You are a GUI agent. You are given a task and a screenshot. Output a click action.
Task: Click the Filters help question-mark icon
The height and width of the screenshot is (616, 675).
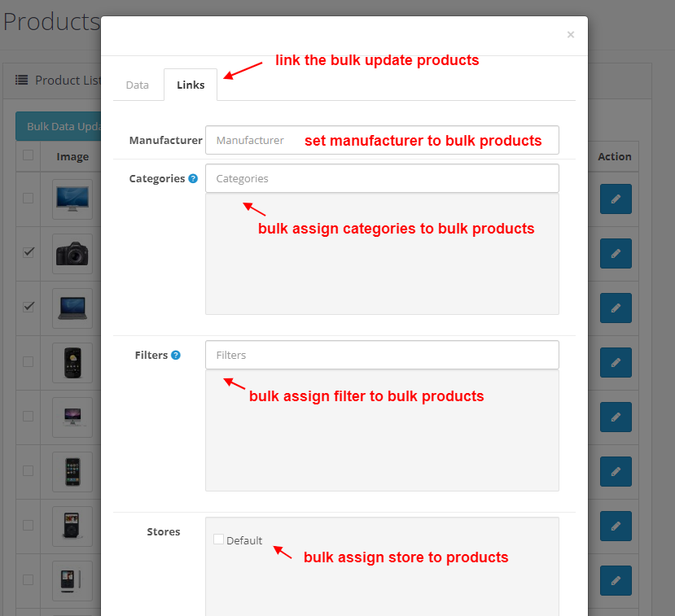click(175, 355)
